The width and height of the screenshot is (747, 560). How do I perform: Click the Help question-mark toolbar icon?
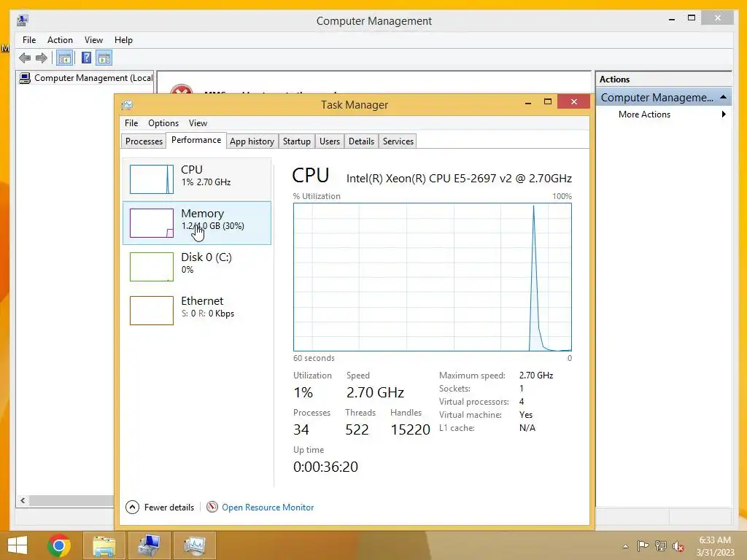[x=86, y=58]
